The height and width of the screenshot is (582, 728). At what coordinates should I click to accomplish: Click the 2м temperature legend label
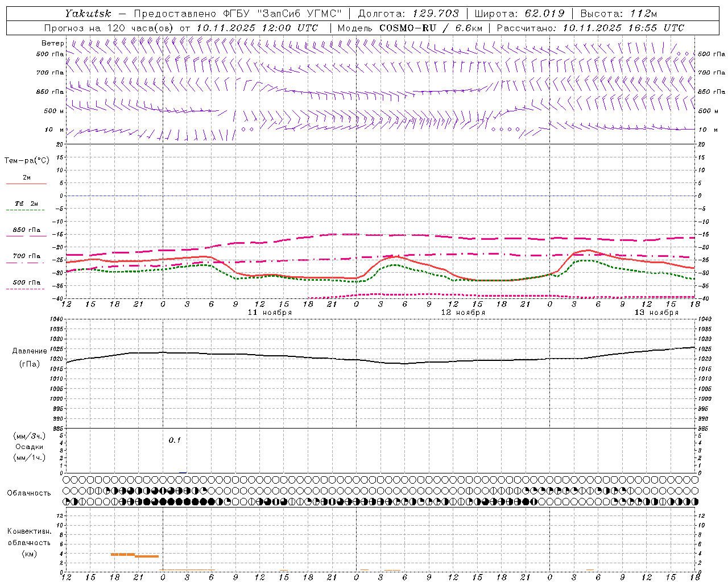27,177
